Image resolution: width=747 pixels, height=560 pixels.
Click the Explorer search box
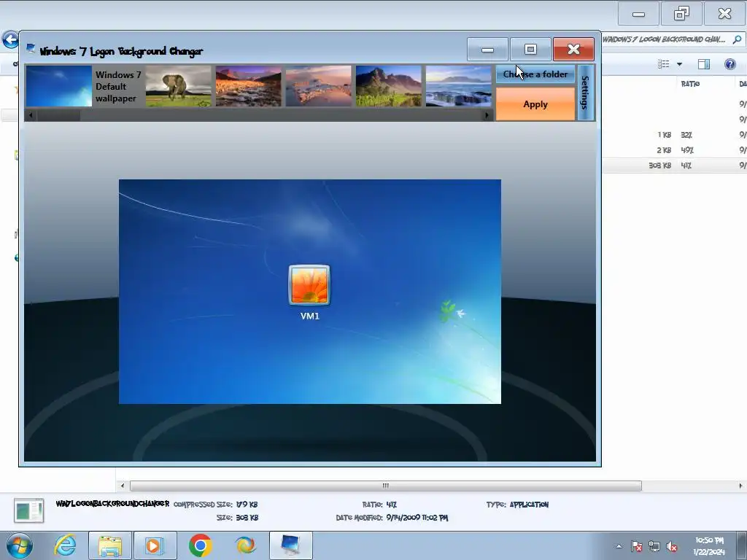coord(672,39)
